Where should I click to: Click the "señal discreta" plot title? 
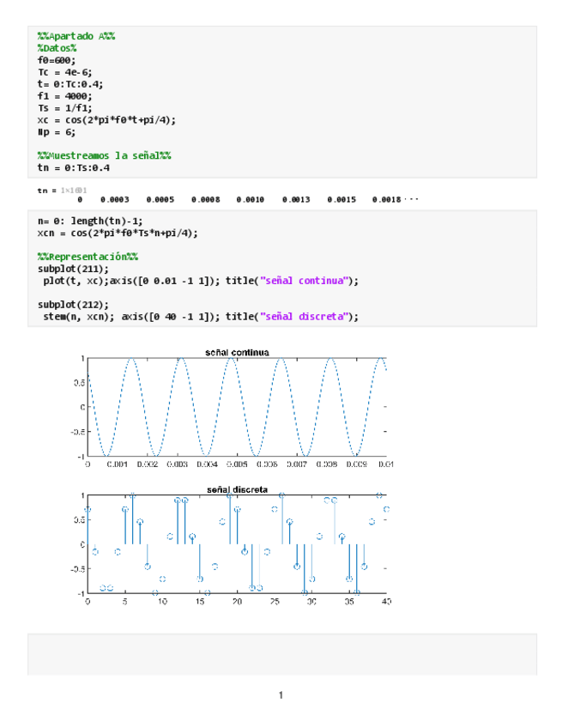point(237,489)
